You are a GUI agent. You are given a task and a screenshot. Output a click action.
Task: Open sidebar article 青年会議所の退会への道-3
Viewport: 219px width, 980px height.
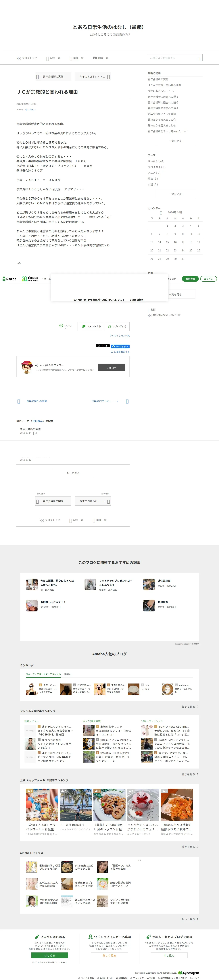pyautogui.click(x=163, y=97)
